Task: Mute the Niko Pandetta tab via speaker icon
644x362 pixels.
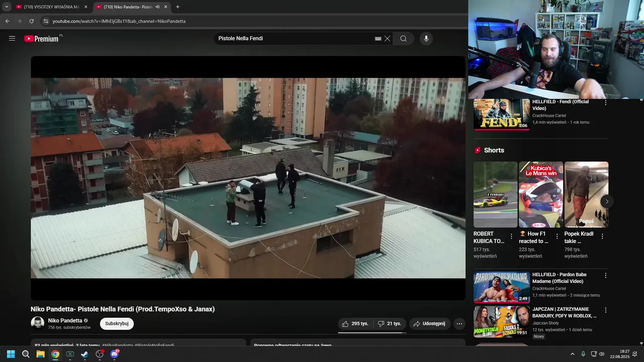Action: point(157,7)
